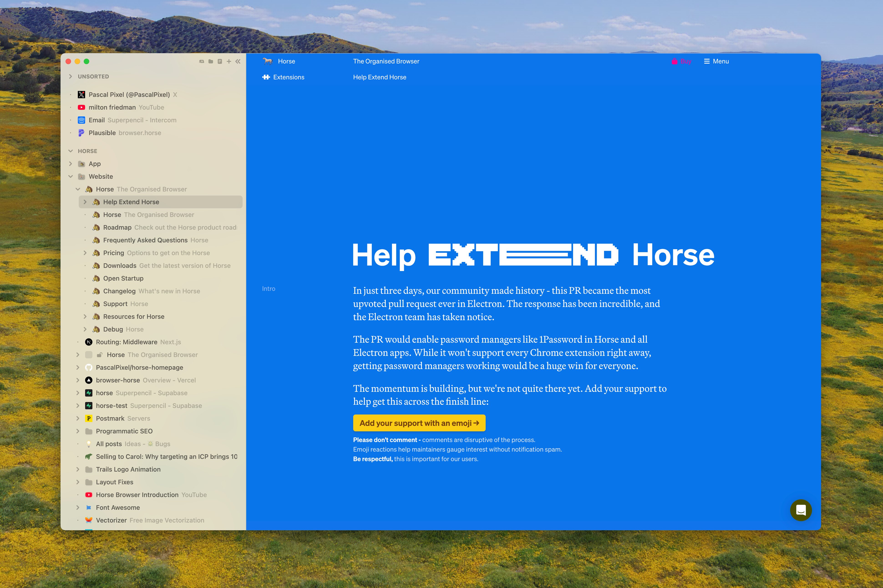The width and height of the screenshot is (883, 588).
Task: Collapse the HORSE section
Action: coord(71,151)
